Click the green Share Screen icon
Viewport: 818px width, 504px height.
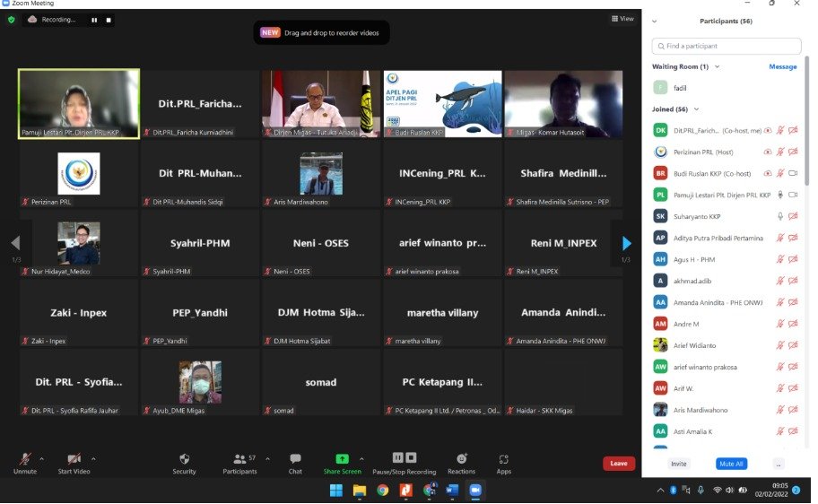tap(342, 459)
